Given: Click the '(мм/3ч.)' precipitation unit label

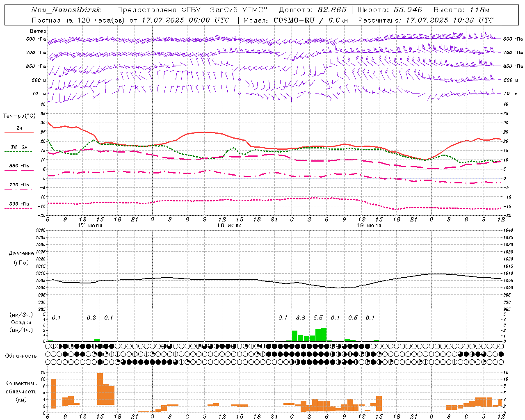Looking at the screenshot, I should tap(21, 315).
